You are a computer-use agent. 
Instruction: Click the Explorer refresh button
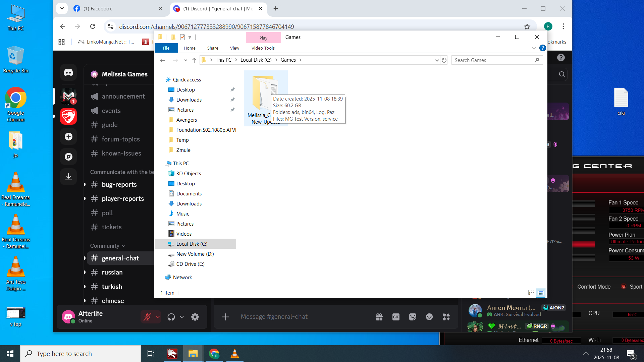pyautogui.click(x=444, y=60)
